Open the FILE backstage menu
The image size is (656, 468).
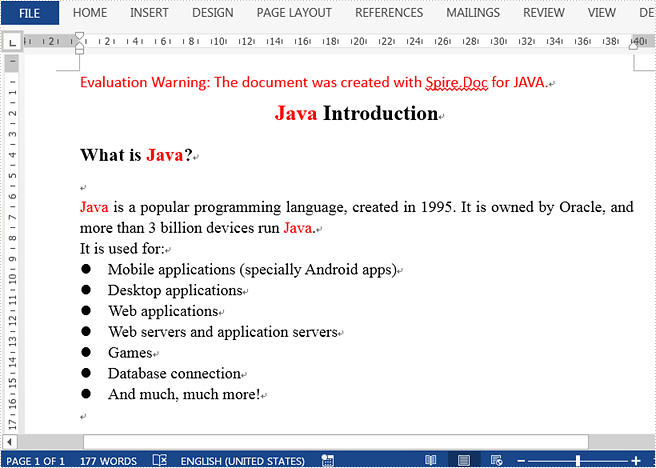[x=29, y=13]
